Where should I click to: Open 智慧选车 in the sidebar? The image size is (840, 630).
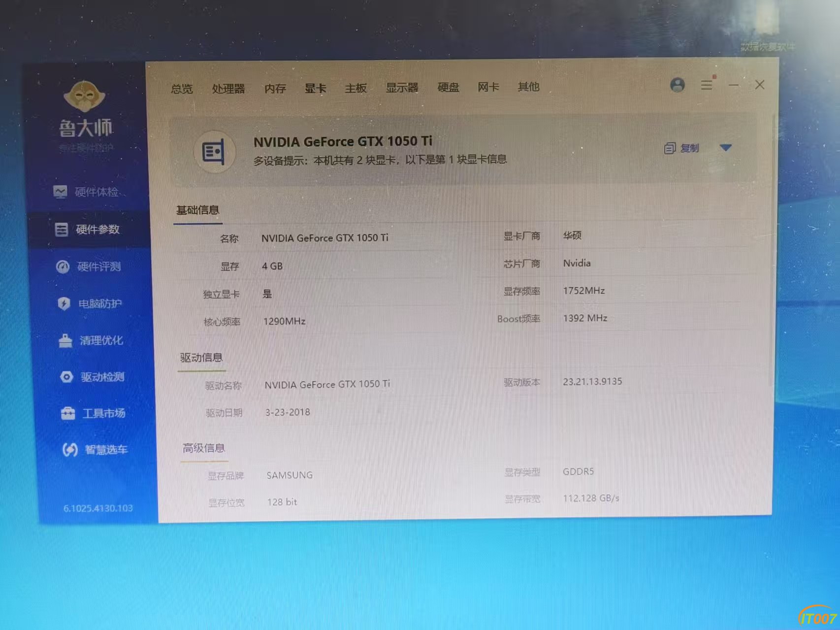pyautogui.click(x=95, y=449)
